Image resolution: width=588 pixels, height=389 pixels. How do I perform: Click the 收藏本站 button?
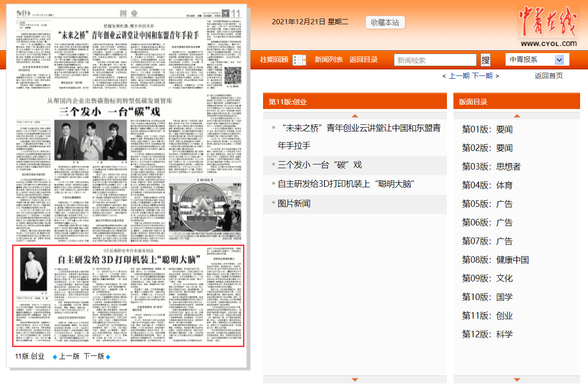click(385, 22)
